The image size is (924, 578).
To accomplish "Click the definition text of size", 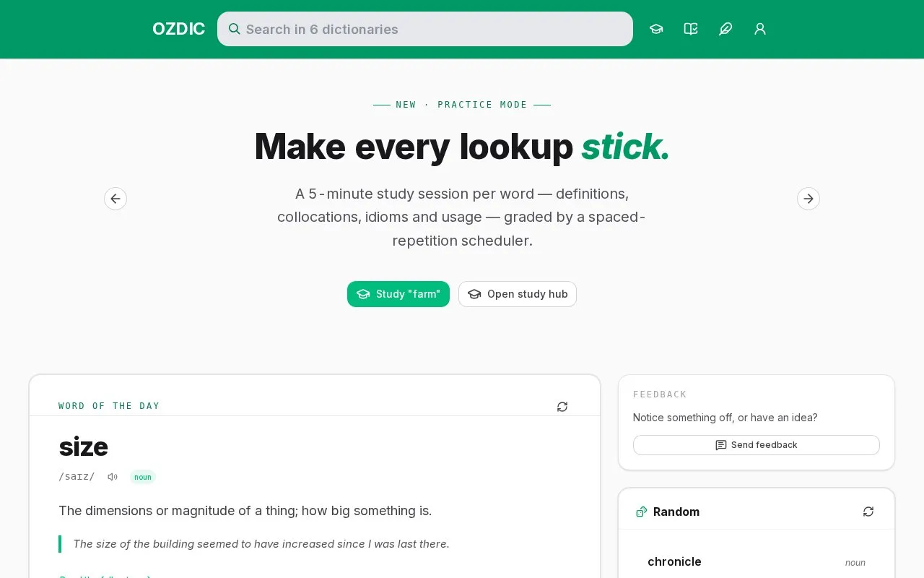I will click(245, 511).
